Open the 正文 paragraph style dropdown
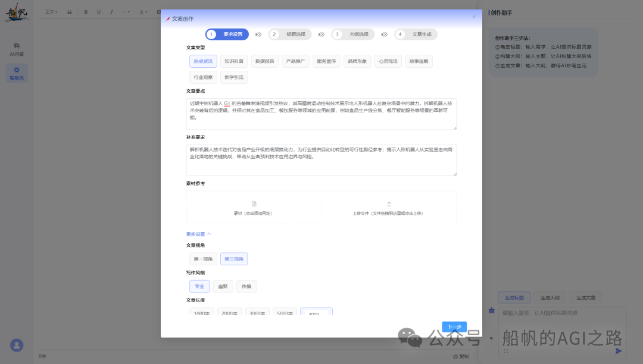Image resolution: width=643 pixels, height=364 pixels. click(51, 12)
